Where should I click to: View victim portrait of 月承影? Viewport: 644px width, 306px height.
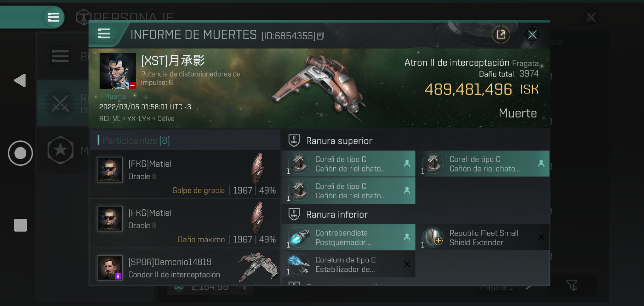[x=117, y=71]
